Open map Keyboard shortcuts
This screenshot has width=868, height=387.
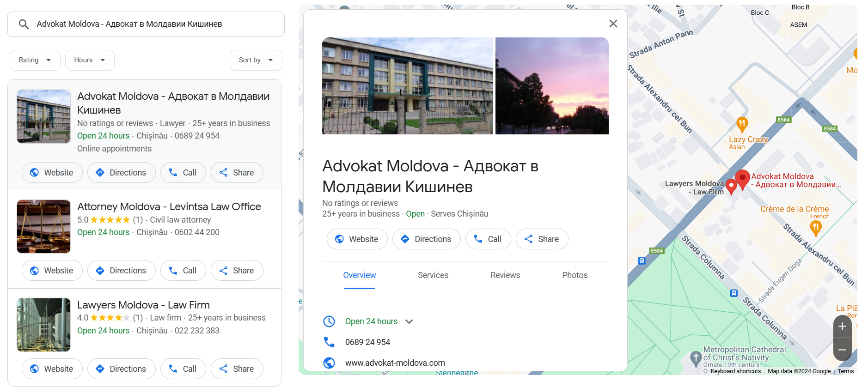click(x=736, y=371)
